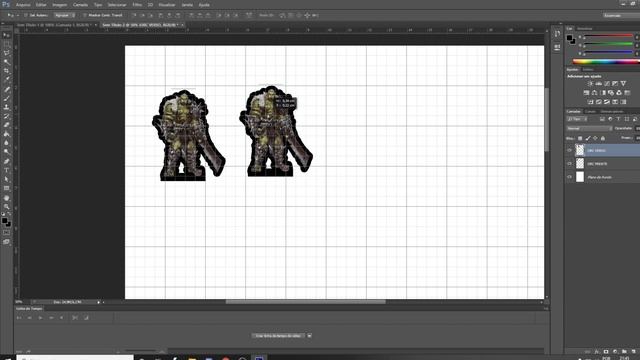
Task: Open the Agrupar auto-select dropdown
Action: 64,15
